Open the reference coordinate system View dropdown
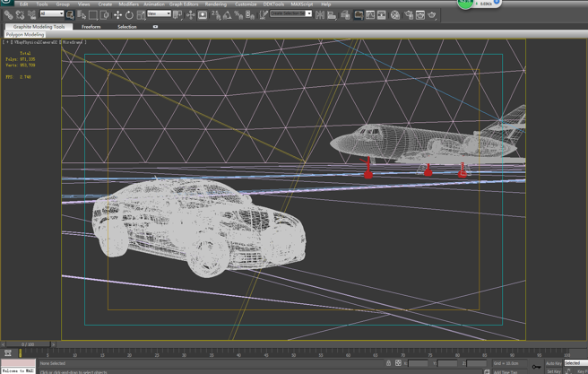Image resolution: width=588 pixels, height=374 pixels. coord(159,13)
